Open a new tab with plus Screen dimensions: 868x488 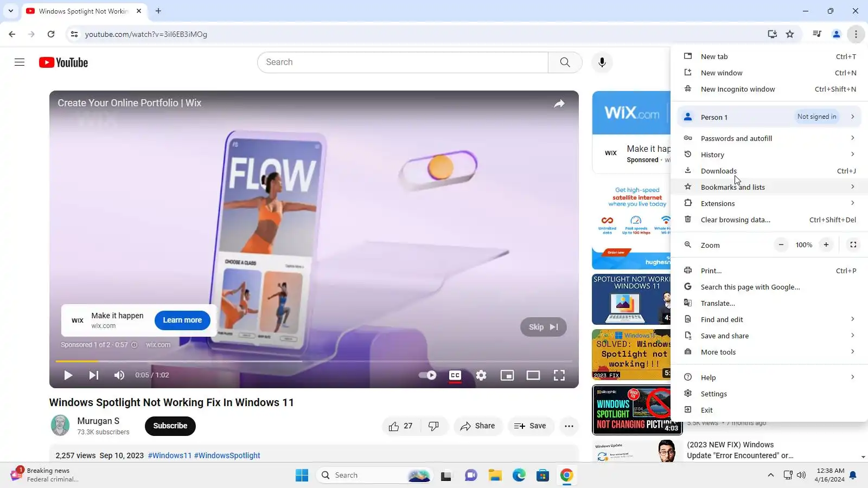point(158,11)
